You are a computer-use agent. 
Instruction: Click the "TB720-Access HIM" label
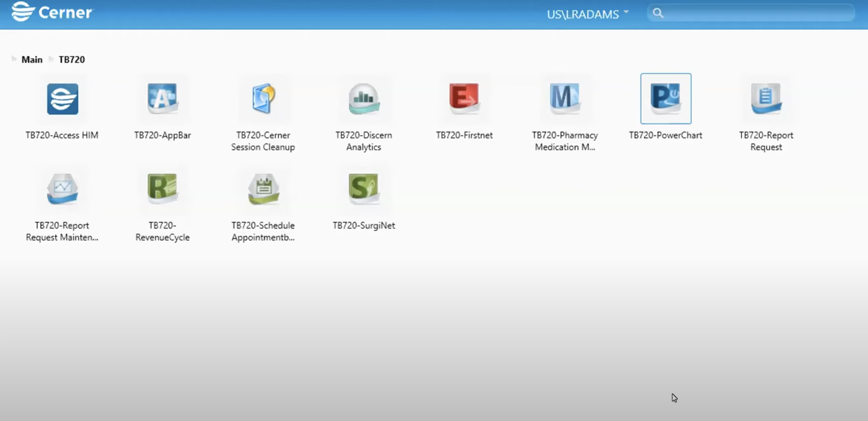(x=62, y=135)
